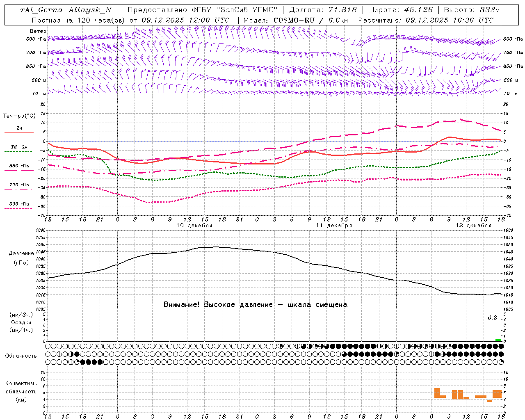Click the '500 гПа' temperature legend entry
Viewport: 525px width, 420px height.
(19, 205)
